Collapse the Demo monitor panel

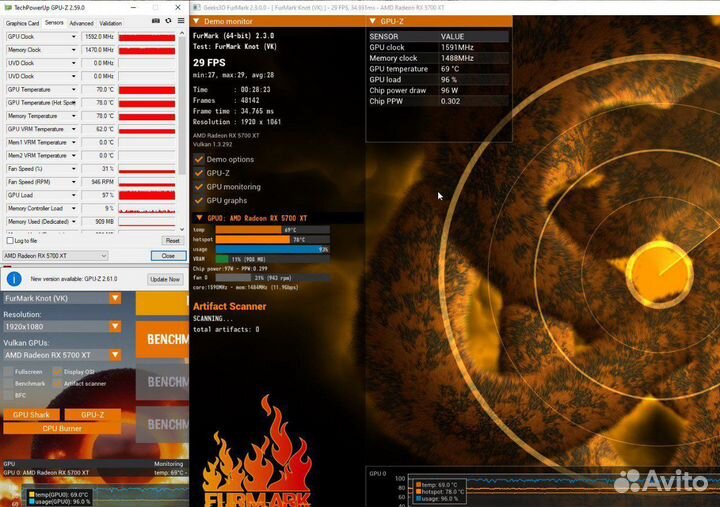tap(197, 21)
